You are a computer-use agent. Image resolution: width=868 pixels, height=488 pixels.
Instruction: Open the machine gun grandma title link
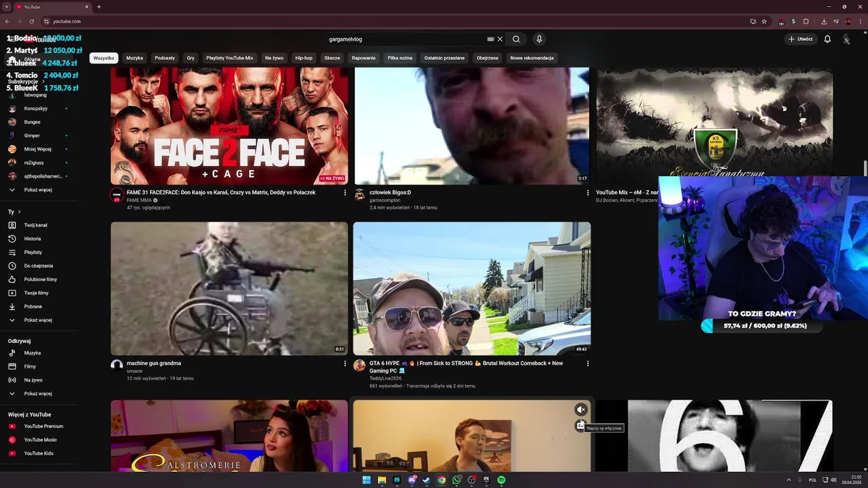(x=154, y=363)
